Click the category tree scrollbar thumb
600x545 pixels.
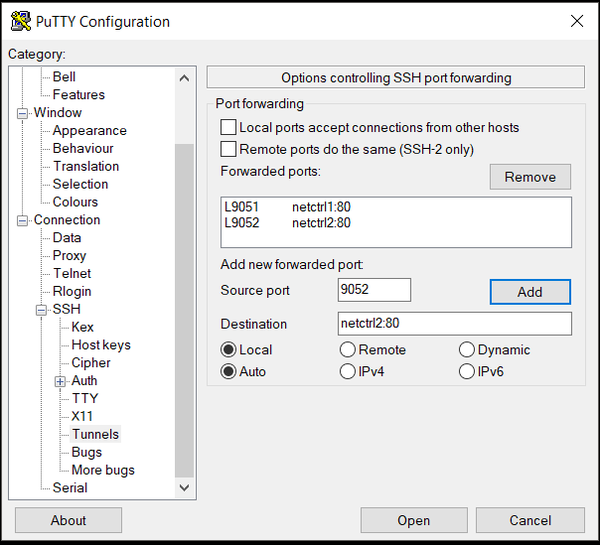[x=184, y=311]
